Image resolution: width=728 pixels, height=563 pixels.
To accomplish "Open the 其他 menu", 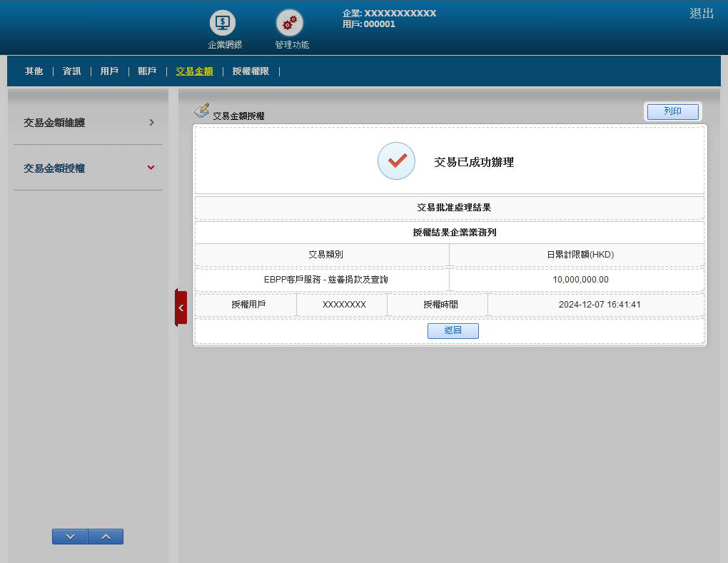I will (x=34, y=71).
